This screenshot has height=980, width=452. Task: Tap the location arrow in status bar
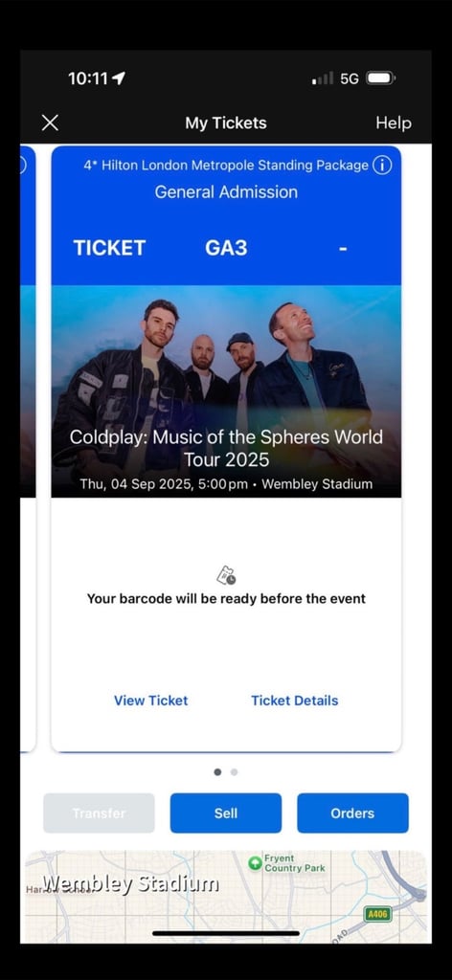coord(119,78)
